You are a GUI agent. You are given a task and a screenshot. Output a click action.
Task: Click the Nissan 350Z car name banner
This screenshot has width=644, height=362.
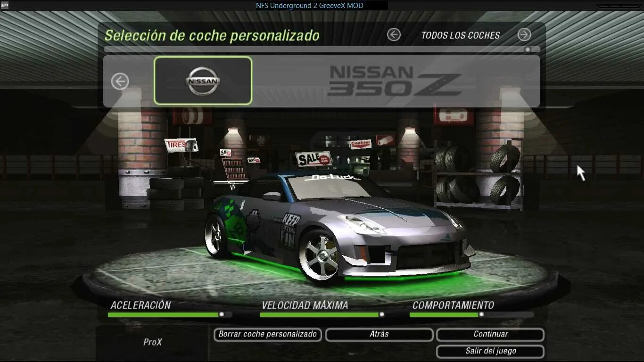395,81
